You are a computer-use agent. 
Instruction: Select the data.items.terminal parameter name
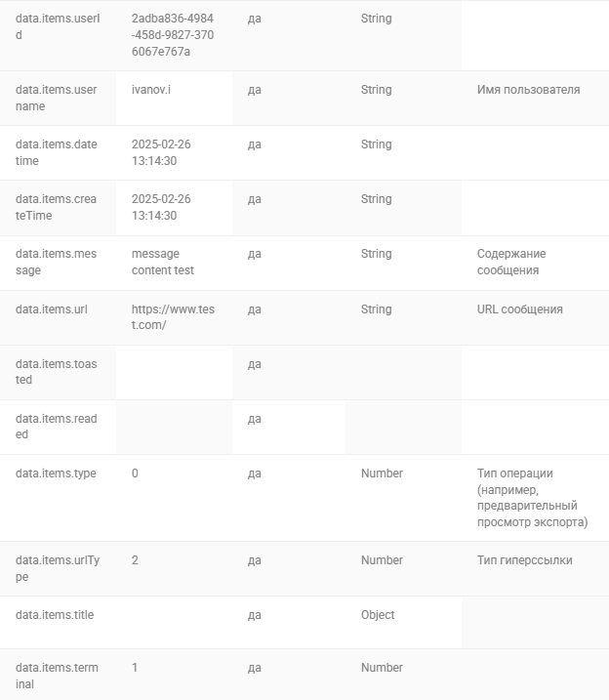click(x=57, y=676)
